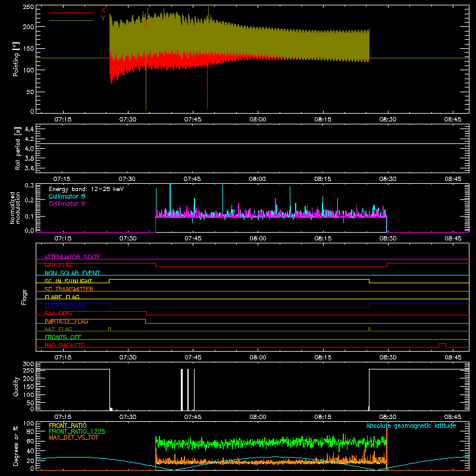Click the Quality axis title

16,386
